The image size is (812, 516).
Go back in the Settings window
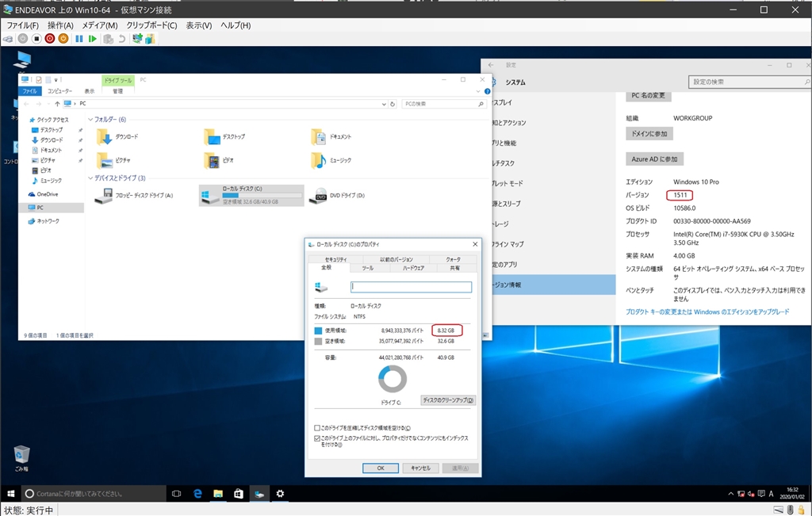click(x=491, y=65)
